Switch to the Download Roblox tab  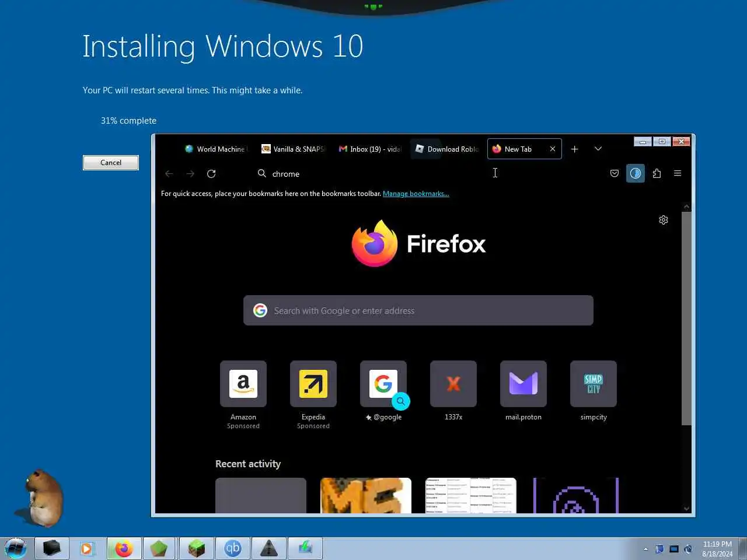click(x=447, y=149)
